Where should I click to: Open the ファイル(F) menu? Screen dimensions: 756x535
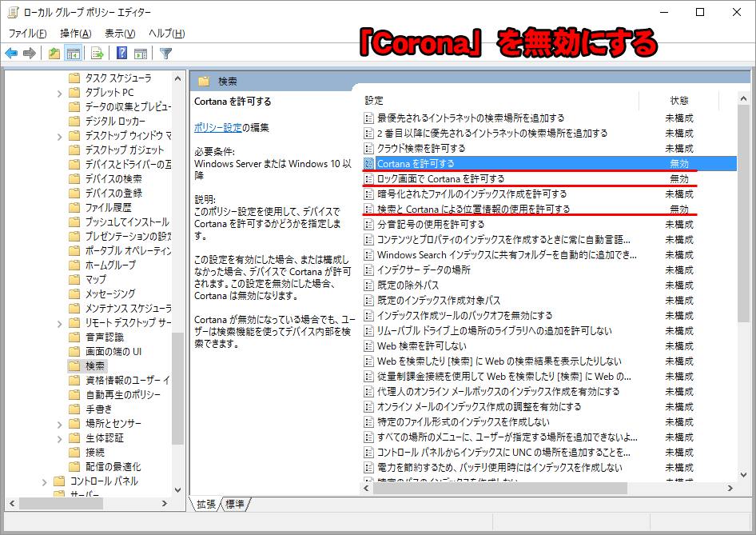pyautogui.click(x=27, y=34)
